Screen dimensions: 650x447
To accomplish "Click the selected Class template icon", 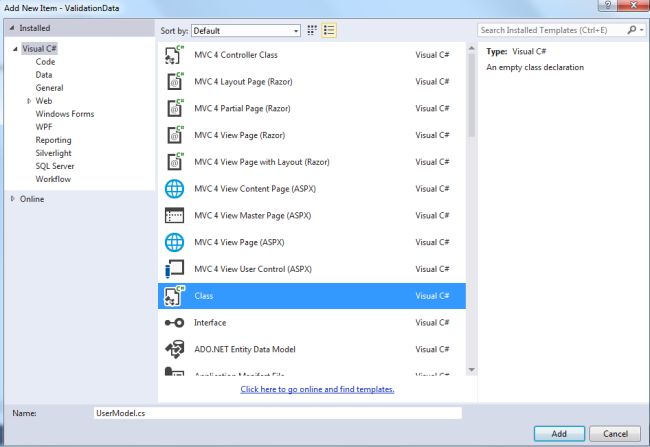I will point(174,296).
